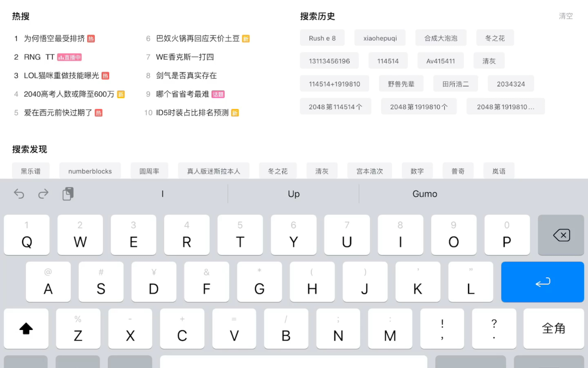Tap the Q key
This screenshot has width=588, height=368.
[27, 235]
